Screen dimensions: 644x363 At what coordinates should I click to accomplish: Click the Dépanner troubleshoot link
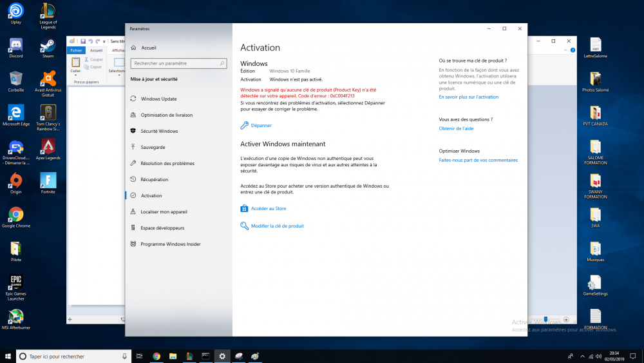(261, 126)
